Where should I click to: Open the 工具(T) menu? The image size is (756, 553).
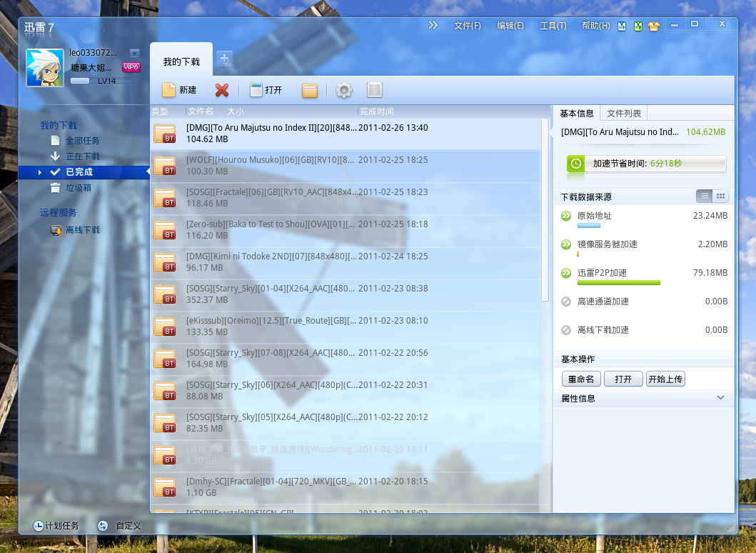click(553, 26)
